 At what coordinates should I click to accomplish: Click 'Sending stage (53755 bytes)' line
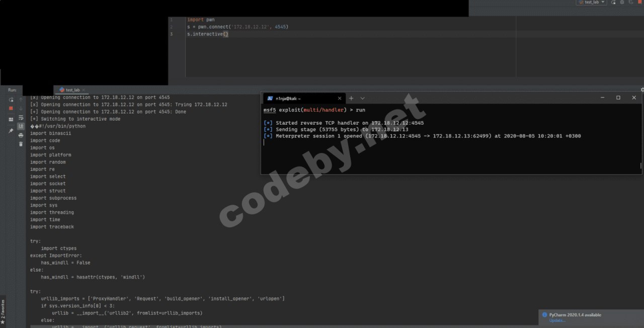336,129
